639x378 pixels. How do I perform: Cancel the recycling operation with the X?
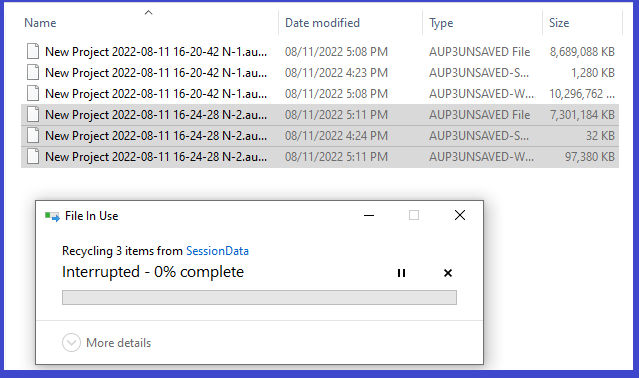(x=448, y=273)
